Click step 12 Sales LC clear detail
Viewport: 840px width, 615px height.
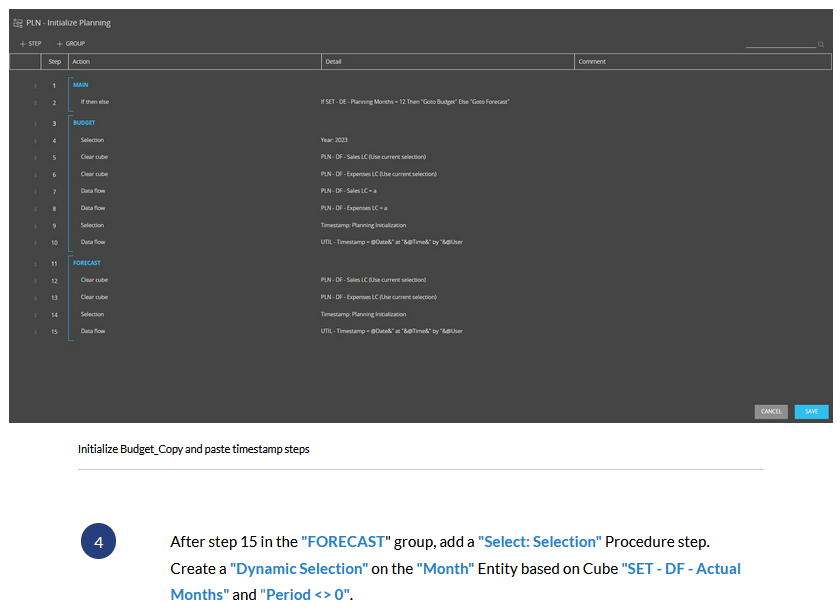pyautogui.click(x=373, y=280)
